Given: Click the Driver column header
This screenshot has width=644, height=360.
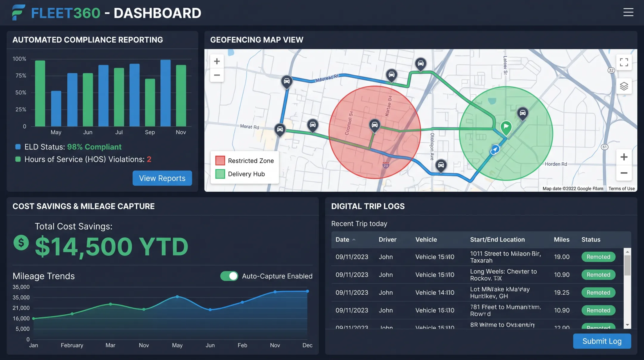Looking at the screenshot, I should [387, 239].
